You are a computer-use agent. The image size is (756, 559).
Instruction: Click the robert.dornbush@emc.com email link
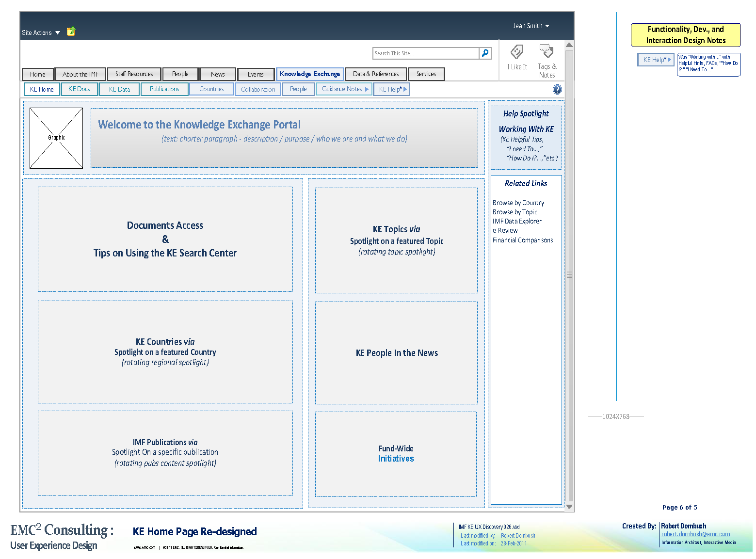pyautogui.click(x=696, y=534)
